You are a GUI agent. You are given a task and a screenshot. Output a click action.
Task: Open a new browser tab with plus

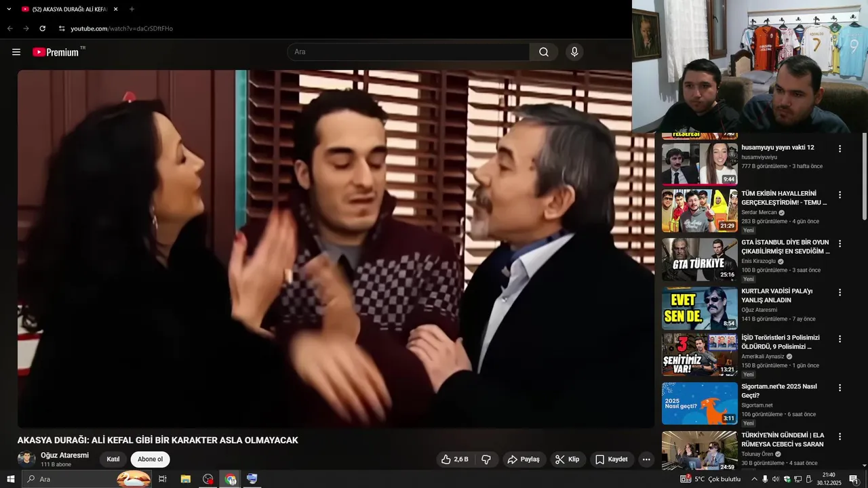[132, 9]
